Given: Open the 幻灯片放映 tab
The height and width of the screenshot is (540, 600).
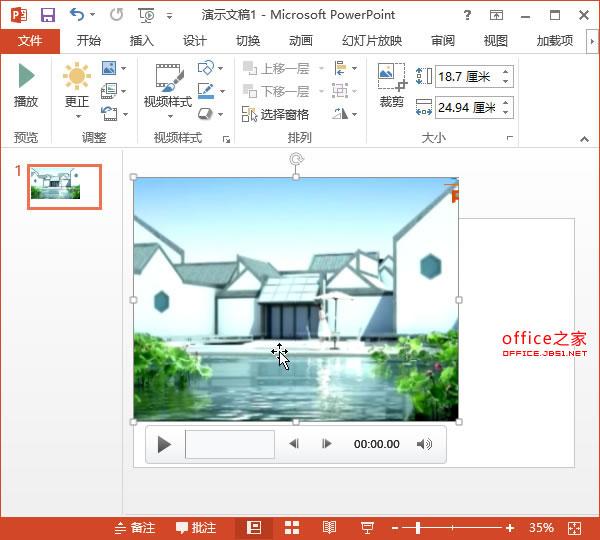Looking at the screenshot, I should (x=372, y=41).
